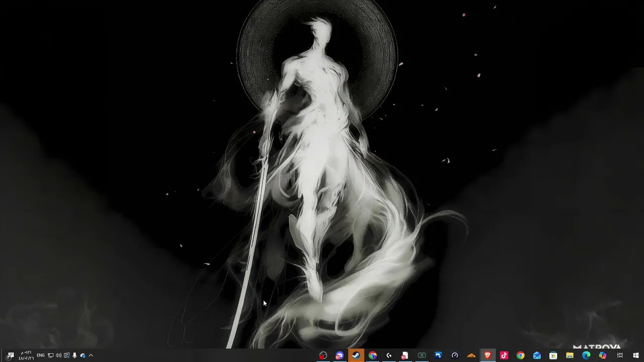The width and height of the screenshot is (644, 362).
Task: Open the Microsoft Store app
Action: tap(553, 355)
